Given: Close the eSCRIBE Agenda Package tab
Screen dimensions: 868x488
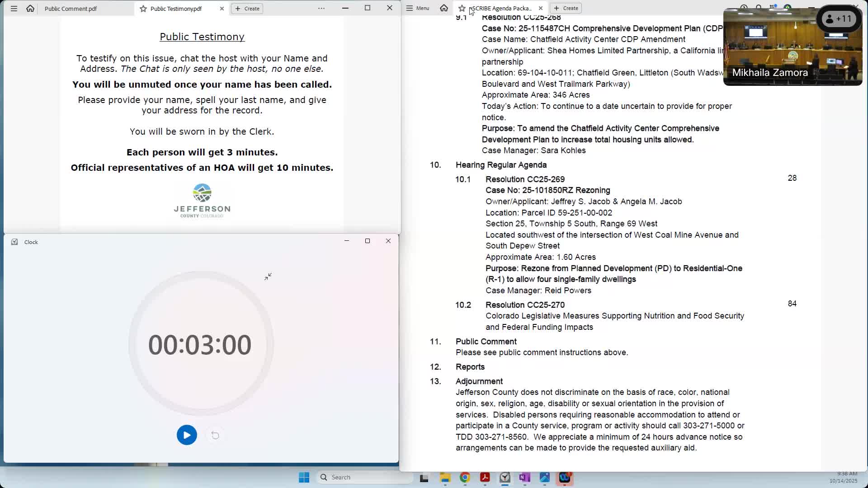Looking at the screenshot, I should coord(541,8).
